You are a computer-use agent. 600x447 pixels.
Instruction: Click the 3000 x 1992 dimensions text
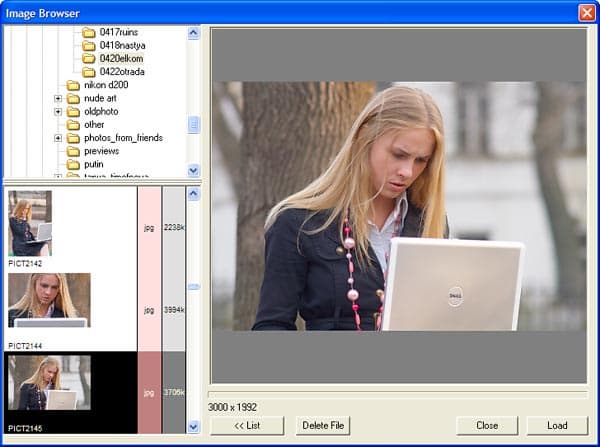coord(232,407)
